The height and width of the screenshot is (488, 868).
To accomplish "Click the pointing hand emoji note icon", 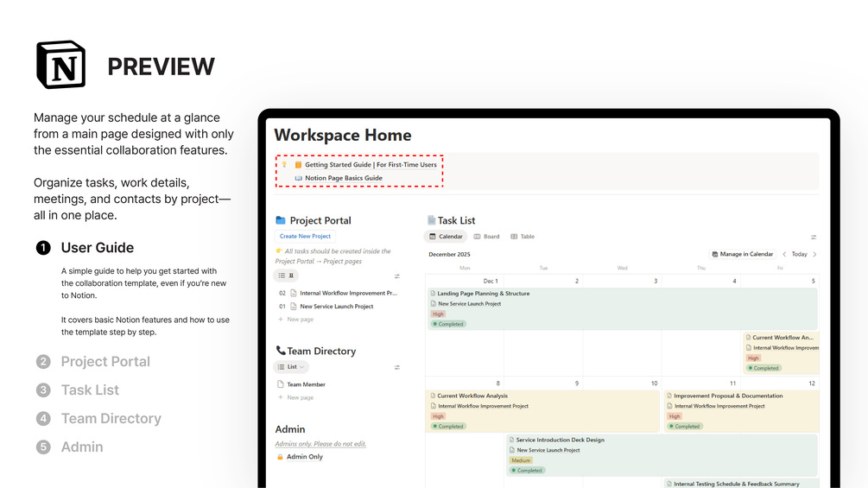I will [x=279, y=251].
